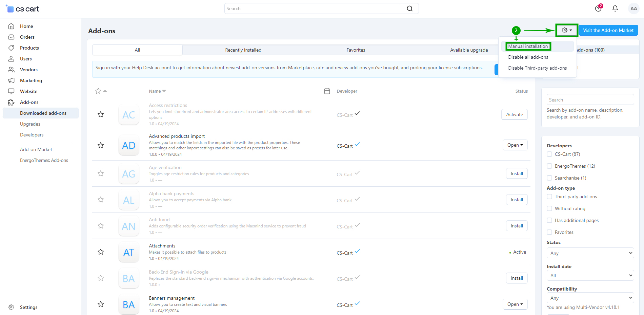
Task: Expand Open dropdown for Advanced products import
Action: click(515, 145)
